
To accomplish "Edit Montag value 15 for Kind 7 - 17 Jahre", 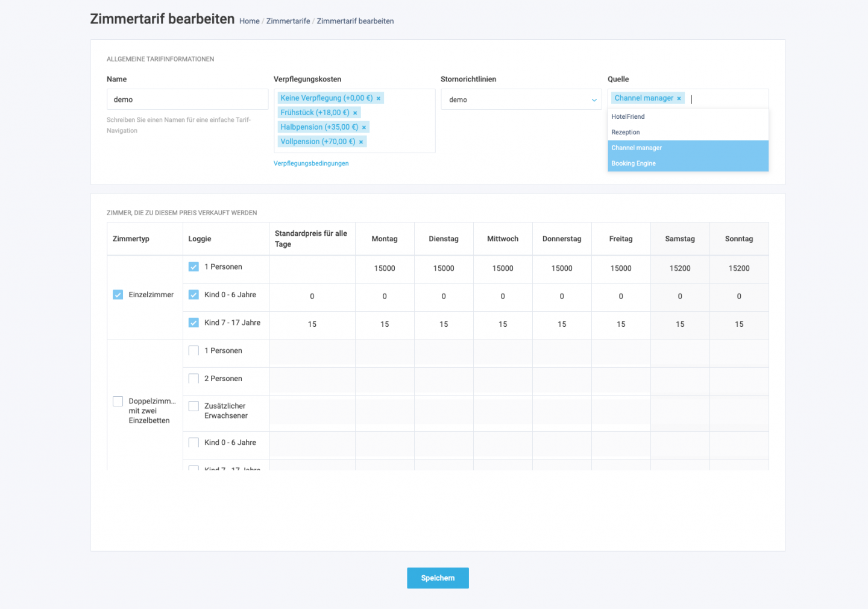I will (385, 324).
